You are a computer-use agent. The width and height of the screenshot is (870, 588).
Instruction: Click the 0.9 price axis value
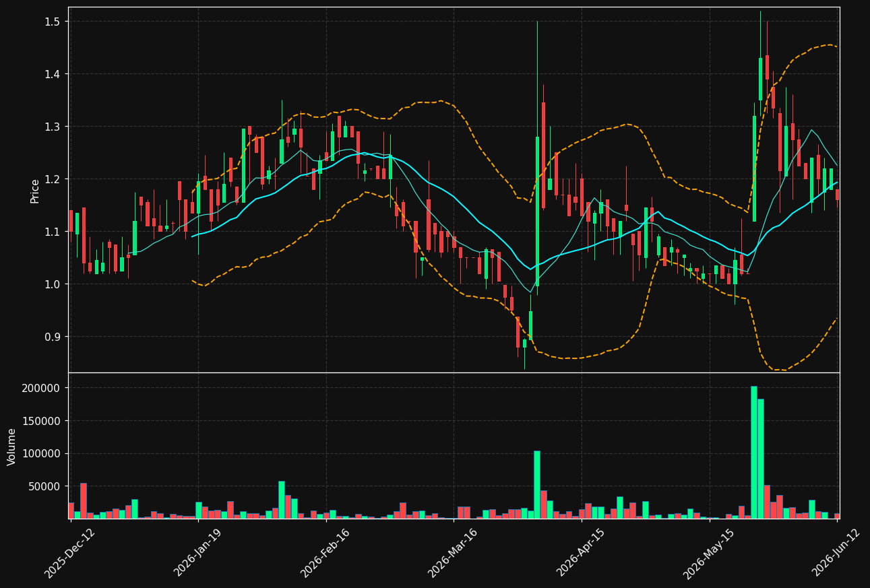click(x=53, y=337)
